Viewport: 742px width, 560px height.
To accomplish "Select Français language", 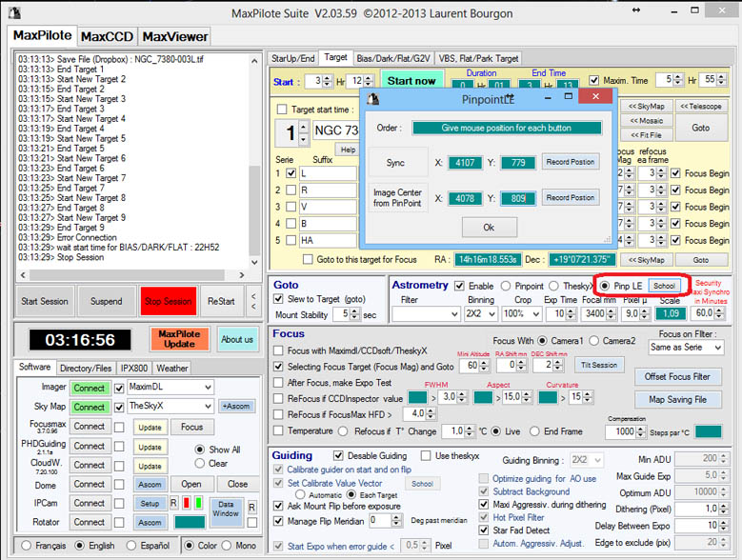I will click(x=27, y=546).
